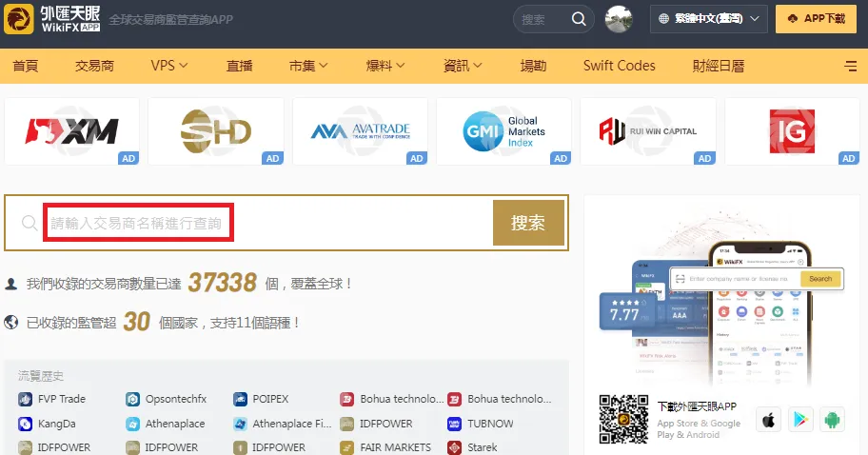868x455 pixels.
Task: Open the TUBNOW history link
Action: pos(490,424)
